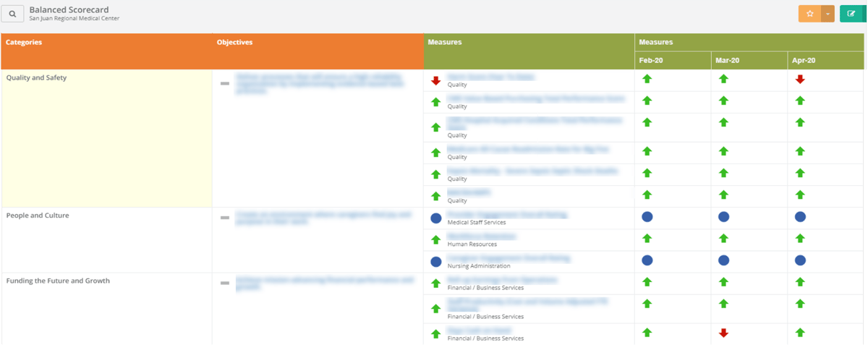
Task: Click the Mar-20 green arrow in the row with the red Apr-20 arrow
Action: coord(723,79)
